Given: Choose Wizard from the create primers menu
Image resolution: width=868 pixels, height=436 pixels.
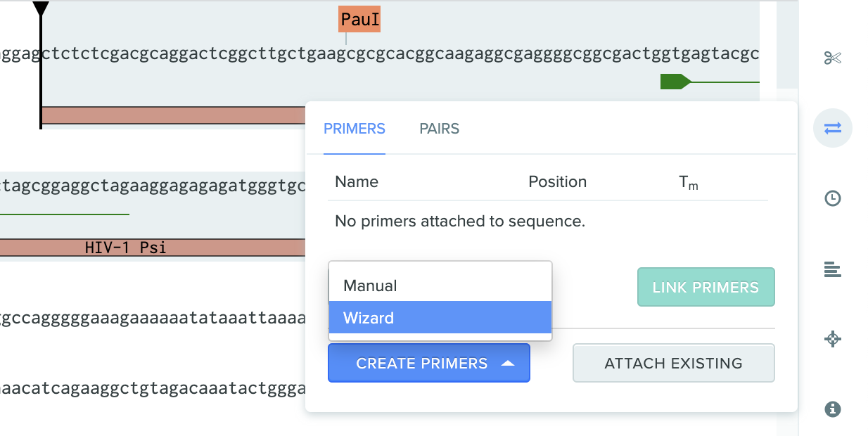Looking at the screenshot, I should pyautogui.click(x=440, y=318).
